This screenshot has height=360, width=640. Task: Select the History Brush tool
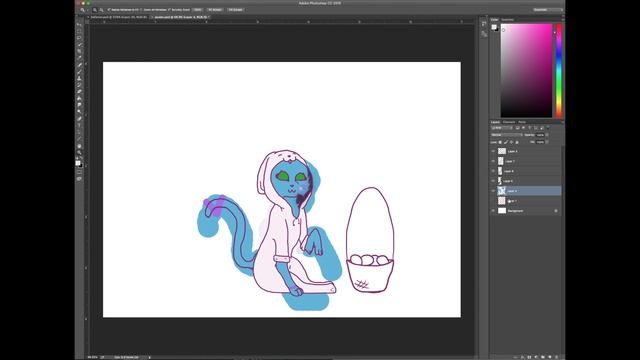pyautogui.click(x=79, y=85)
